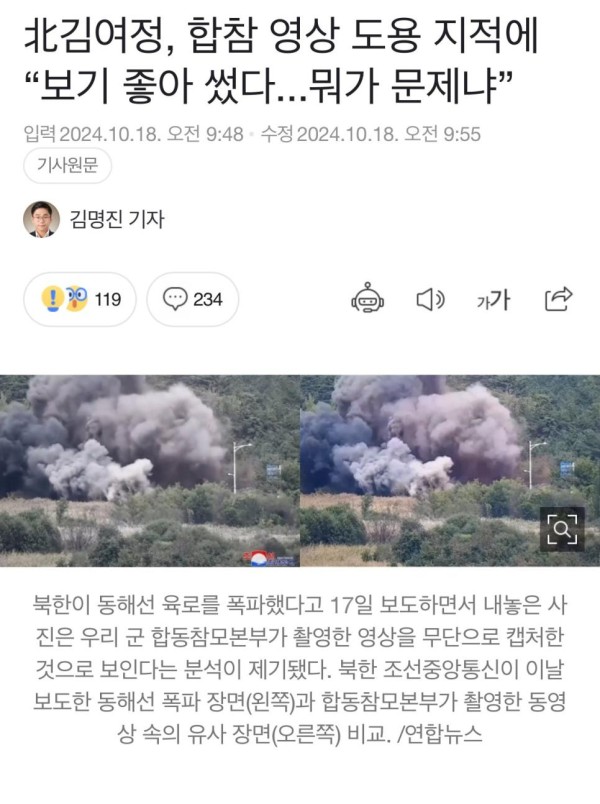Viewport: 600px width, 804px height.
Task: Tap the photo caption ending with 연합뉴스
Action: [300, 670]
